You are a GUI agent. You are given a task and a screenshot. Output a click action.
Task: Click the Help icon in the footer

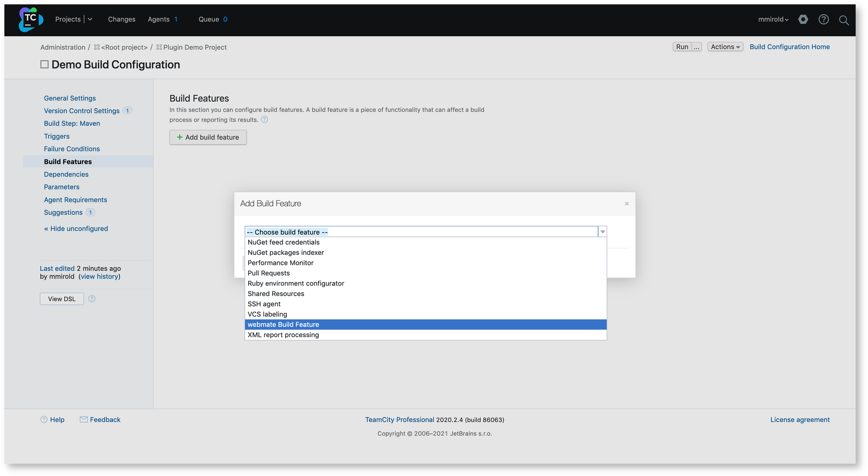click(44, 420)
